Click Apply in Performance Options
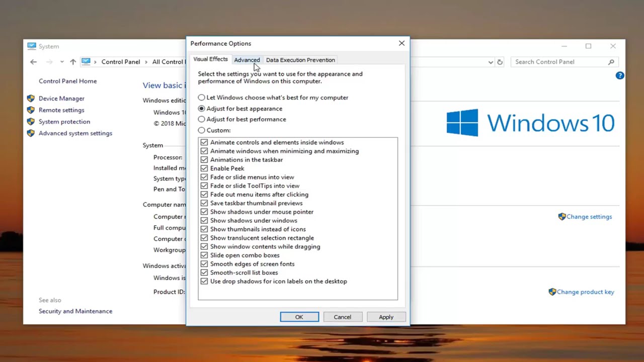The image size is (644, 362). 386,317
